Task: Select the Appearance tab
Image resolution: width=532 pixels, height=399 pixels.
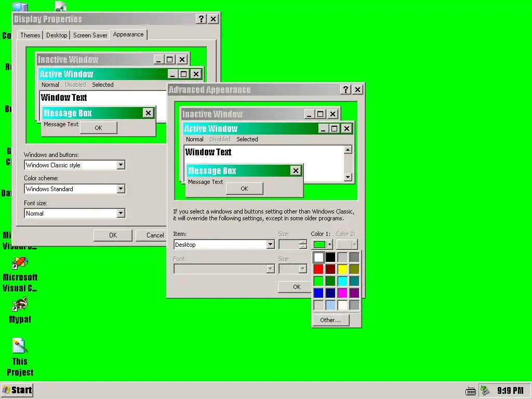Action: tap(128, 35)
